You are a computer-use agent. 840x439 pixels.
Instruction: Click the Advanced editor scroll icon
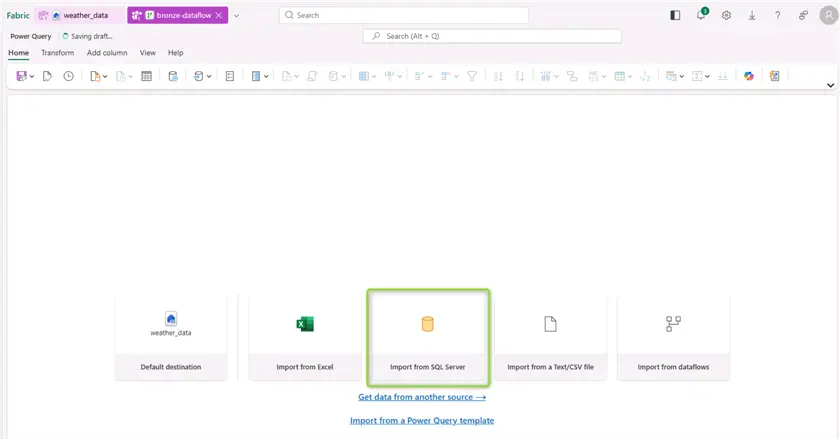pyautogui.click(x=312, y=76)
